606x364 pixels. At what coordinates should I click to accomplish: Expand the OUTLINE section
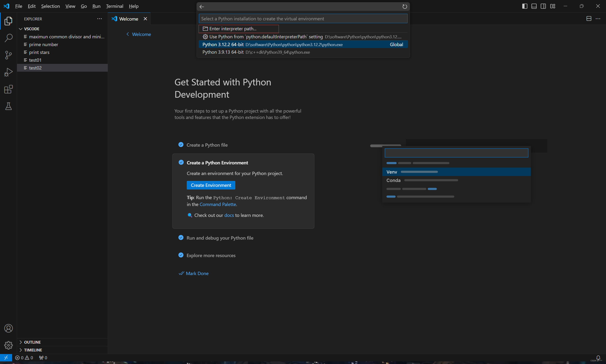[x=32, y=342]
